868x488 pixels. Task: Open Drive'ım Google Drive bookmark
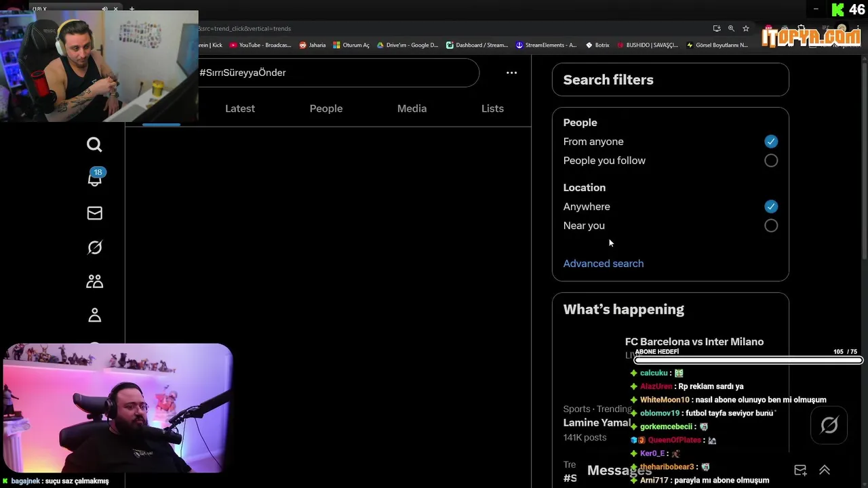[408, 45]
